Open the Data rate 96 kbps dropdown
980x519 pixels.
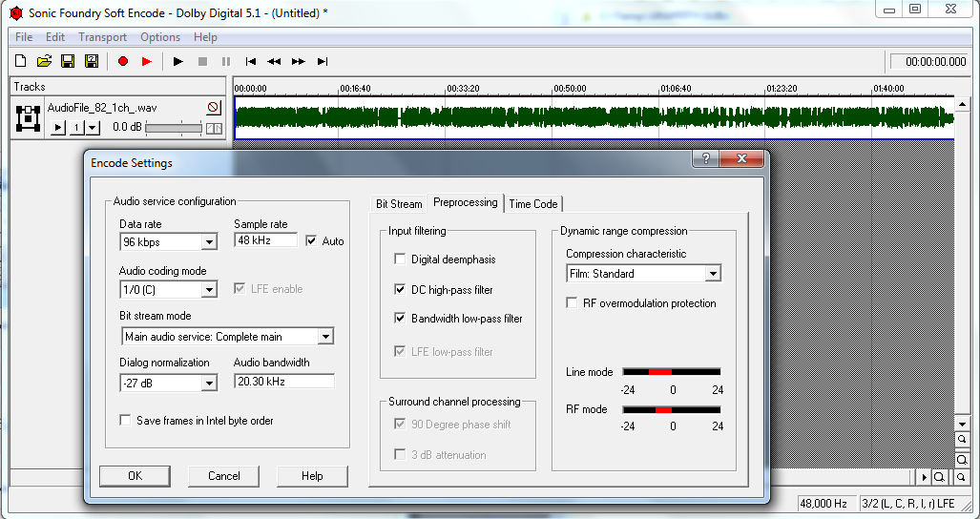pyautogui.click(x=209, y=241)
